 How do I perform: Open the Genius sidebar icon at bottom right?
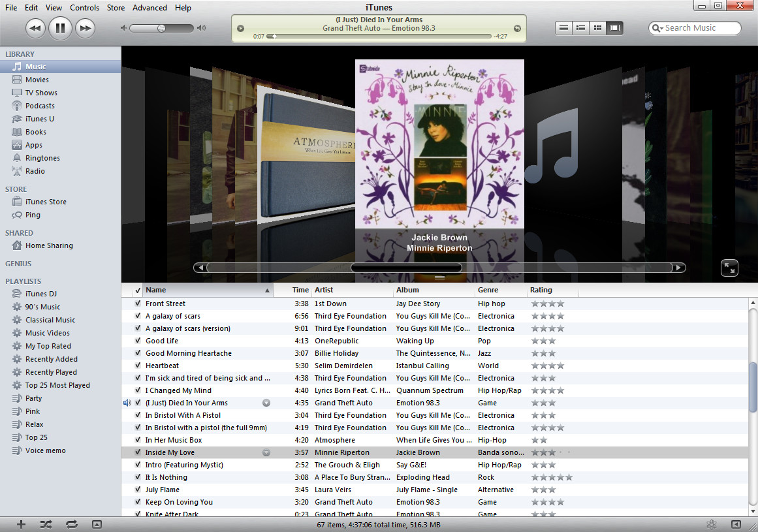click(x=711, y=524)
